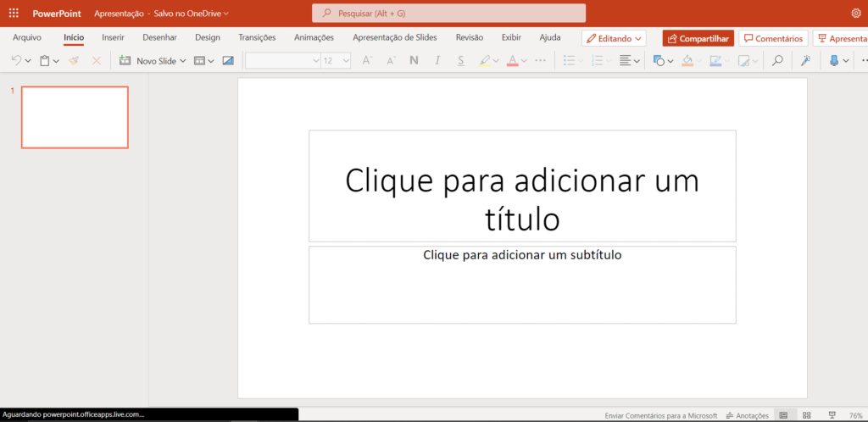Screen dimensions: 868x422
Task: Click the text alignment icon
Action: pos(625,61)
